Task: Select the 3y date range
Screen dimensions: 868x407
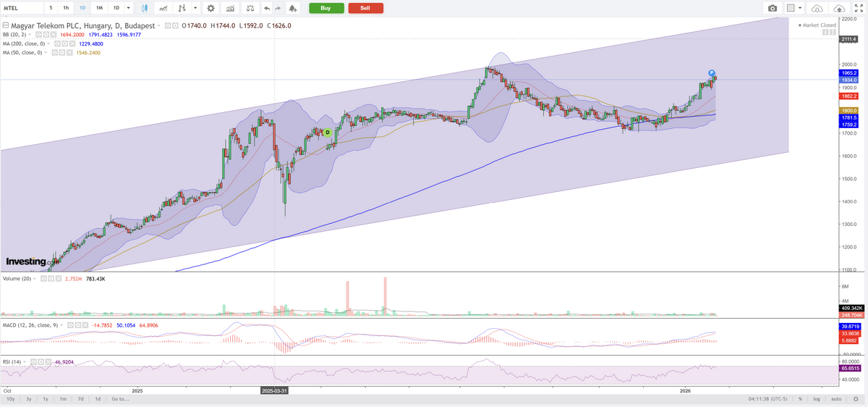Action: pyautogui.click(x=28, y=399)
